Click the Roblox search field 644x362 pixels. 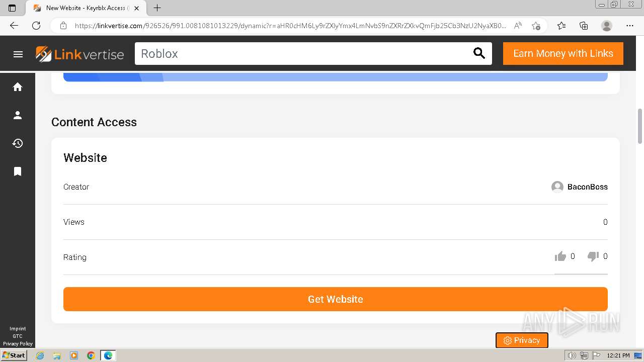pos(302,53)
